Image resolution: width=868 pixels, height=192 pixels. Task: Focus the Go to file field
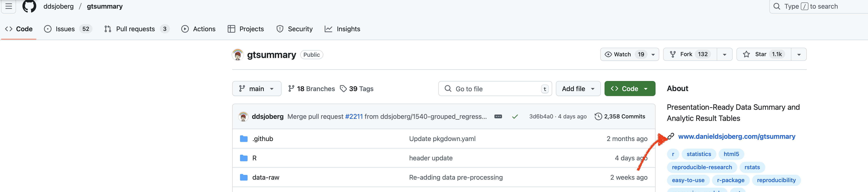pos(495,89)
